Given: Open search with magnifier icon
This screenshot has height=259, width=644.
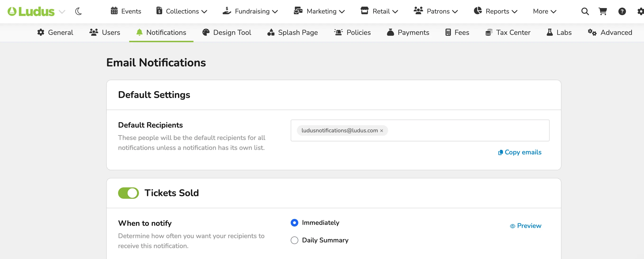Looking at the screenshot, I should coord(585,11).
